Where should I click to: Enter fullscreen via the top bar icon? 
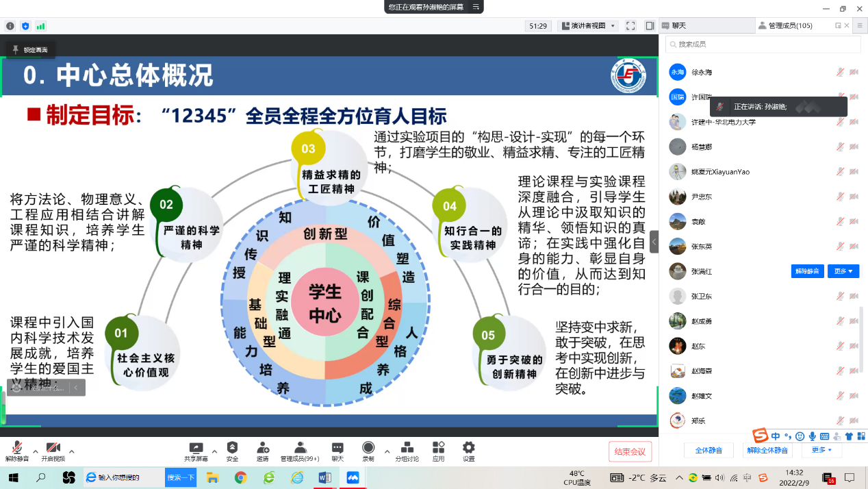pyautogui.click(x=630, y=26)
